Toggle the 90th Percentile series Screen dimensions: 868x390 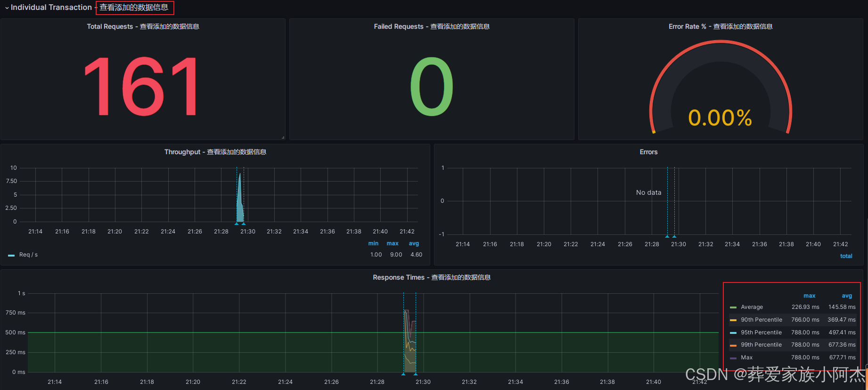(762, 320)
